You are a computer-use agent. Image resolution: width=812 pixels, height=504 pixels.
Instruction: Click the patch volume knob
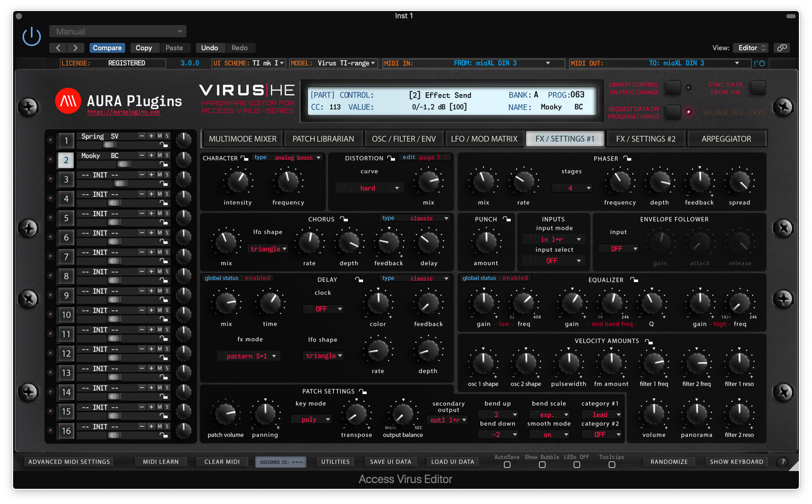[x=226, y=413]
